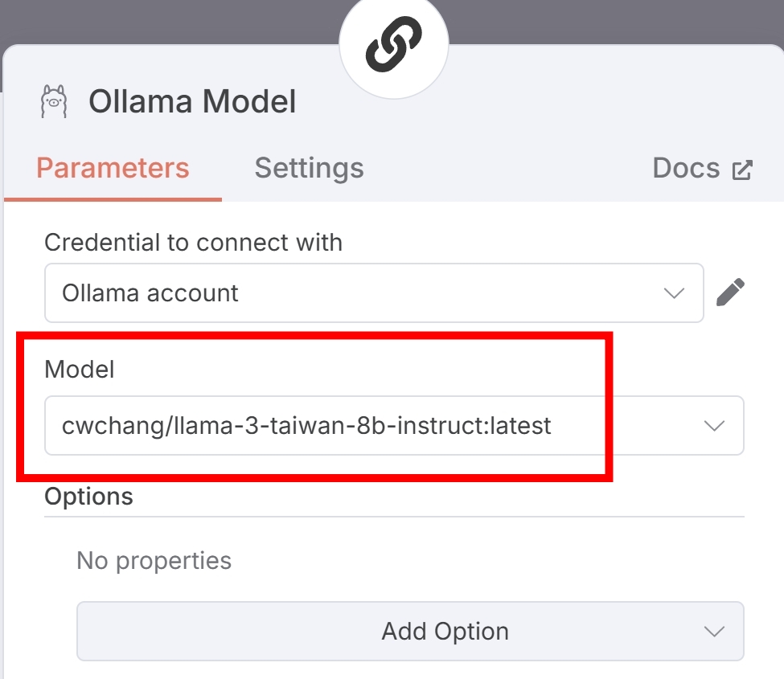Open the Model dropdown showing llama-3-taiwan-8b-instruct
The height and width of the screenshot is (679, 784).
pyautogui.click(x=394, y=426)
